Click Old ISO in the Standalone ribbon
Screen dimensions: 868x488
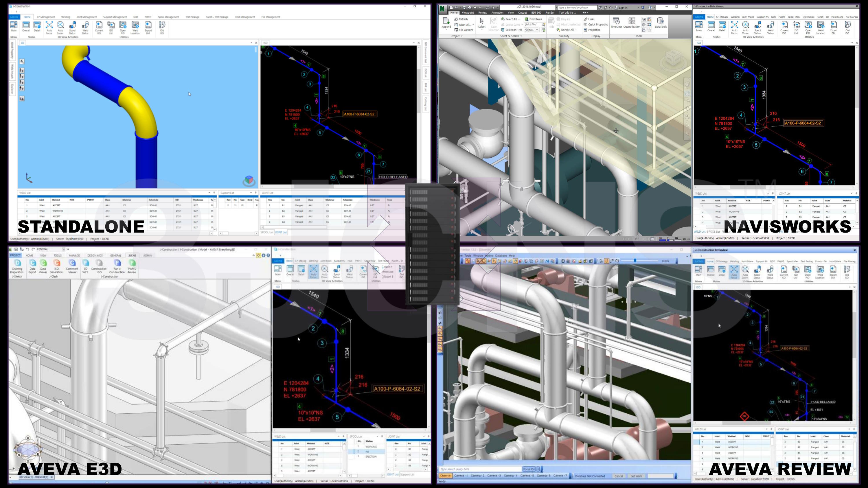[x=162, y=27]
